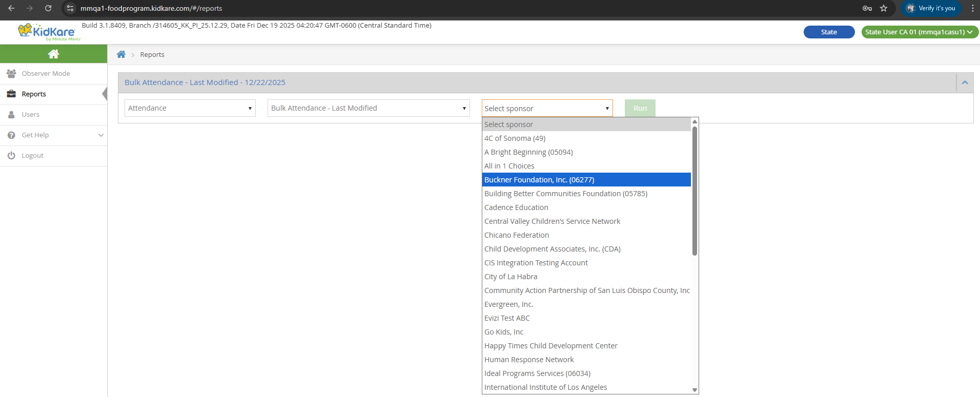Click the browser address bar URL

pyautogui.click(x=151, y=8)
